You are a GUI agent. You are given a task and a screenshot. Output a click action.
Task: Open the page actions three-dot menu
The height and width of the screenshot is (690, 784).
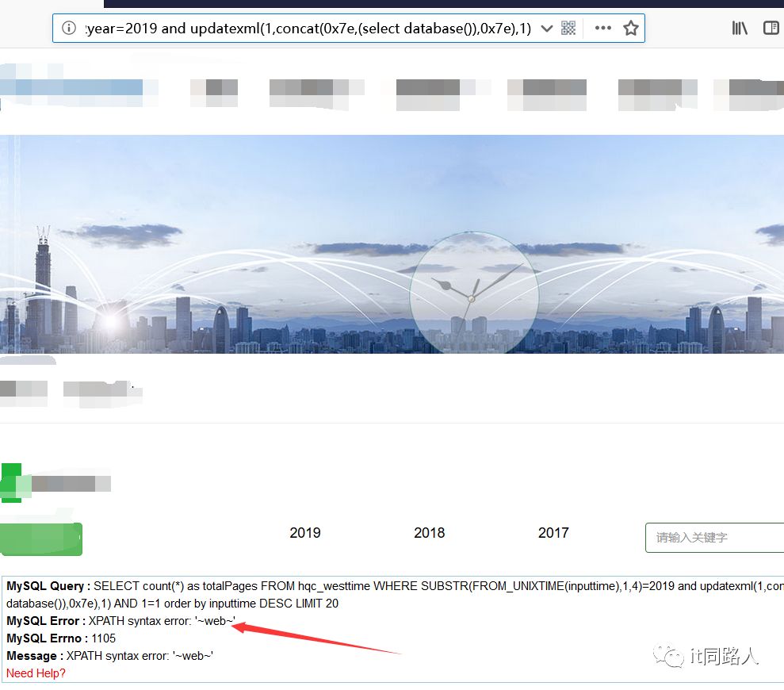tap(603, 28)
